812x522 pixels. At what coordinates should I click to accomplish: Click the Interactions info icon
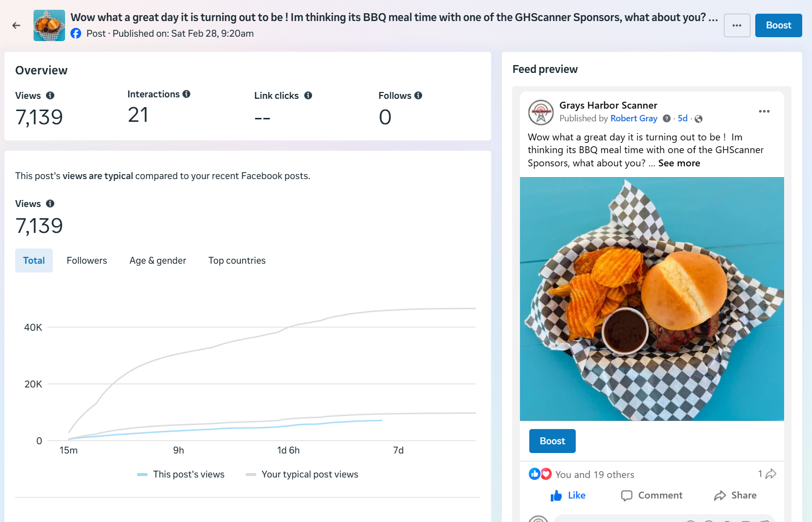[x=186, y=94]
